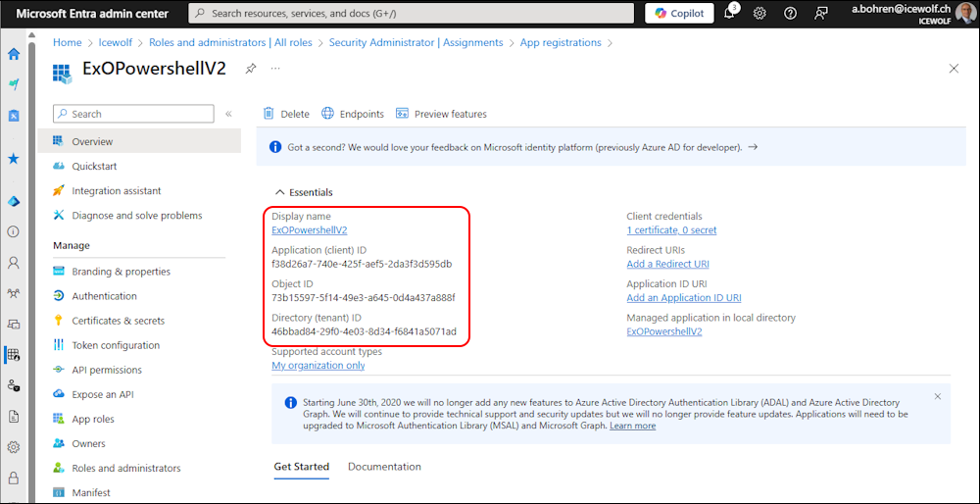
Task: Open padlock protection icon in rail
Action: [13, 478]
